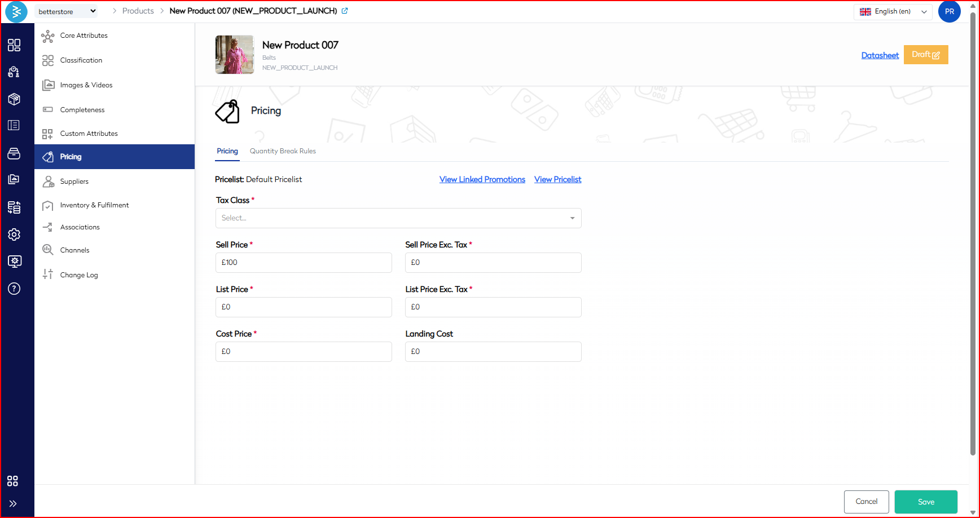Open the products box icon in sidebar
980x518 pixels.
[x=14, y=99]
